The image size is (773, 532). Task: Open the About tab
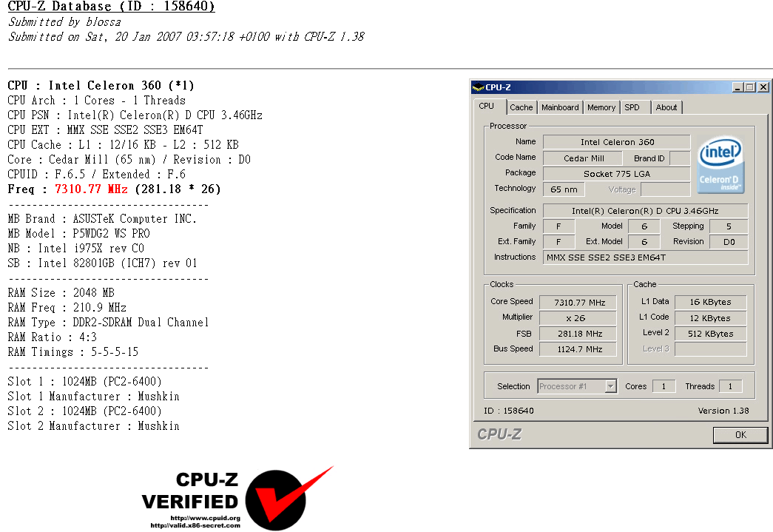coord(666,107)
